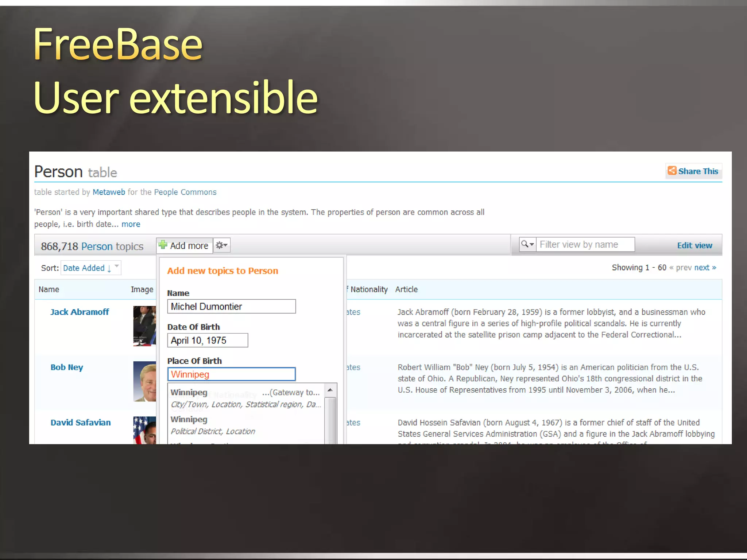This screenshot has height=560, width=747.
Task: Expand description with the more link
Action: click(x=131, y=224)
